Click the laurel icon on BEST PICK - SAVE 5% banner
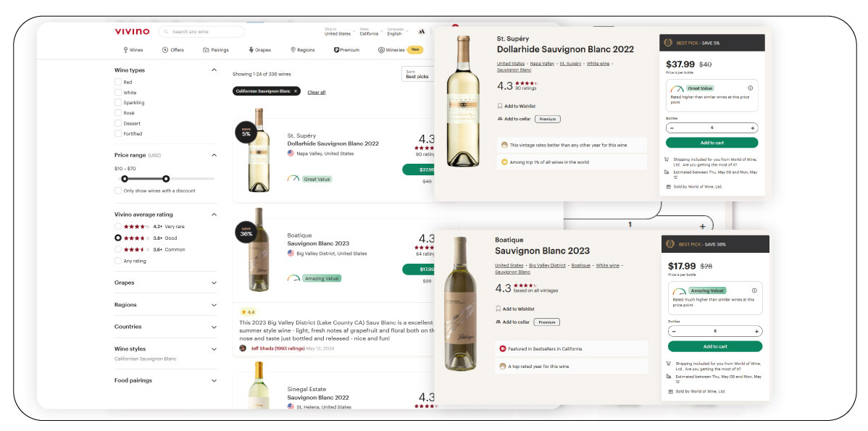Image resolution: width=868 pixels, height=431 pixels. (668, 43)
